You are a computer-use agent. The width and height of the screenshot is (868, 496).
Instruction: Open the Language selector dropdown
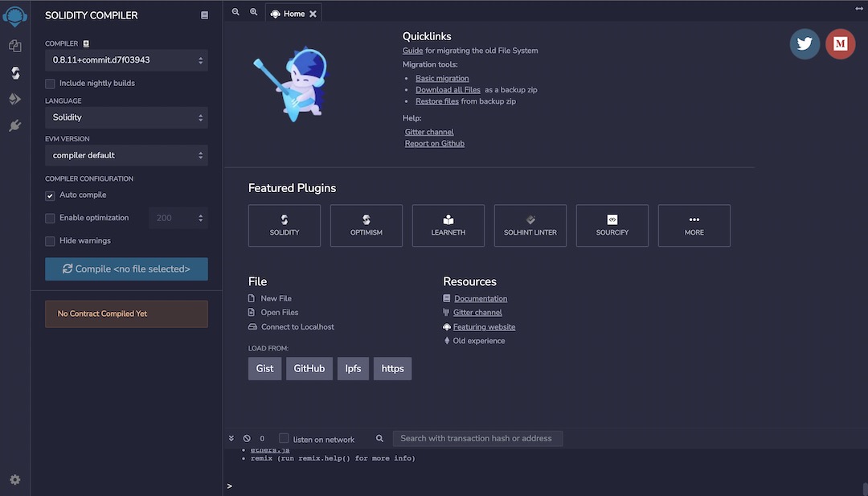[x=126, y=117]
